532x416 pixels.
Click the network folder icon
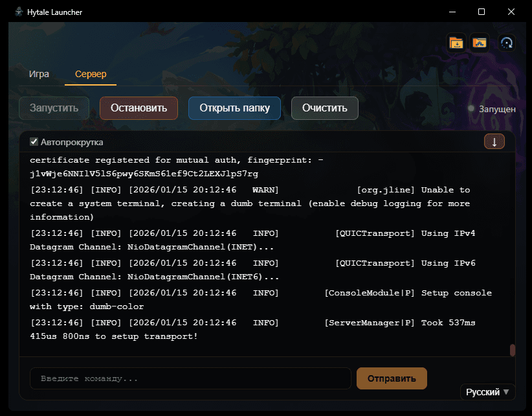click(x=479, y=43)
